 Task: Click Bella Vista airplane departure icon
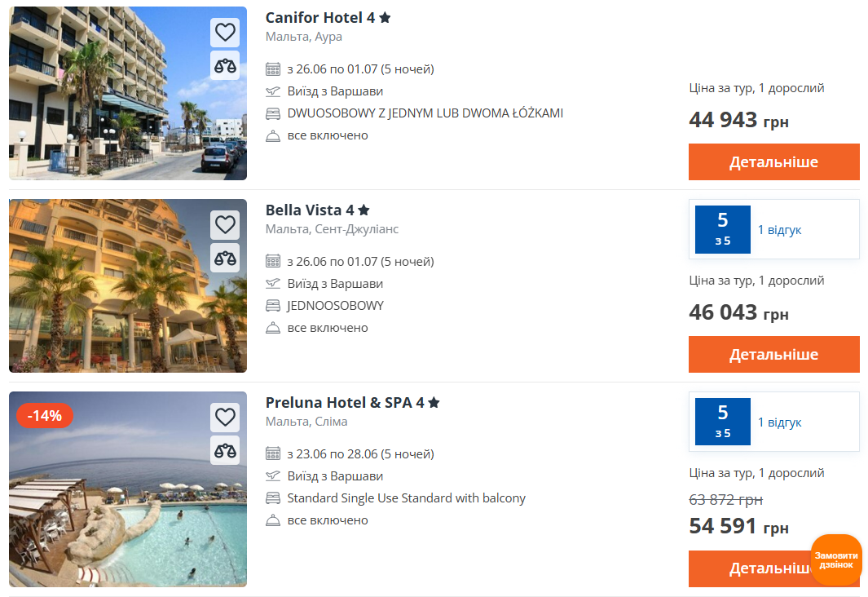273,284
